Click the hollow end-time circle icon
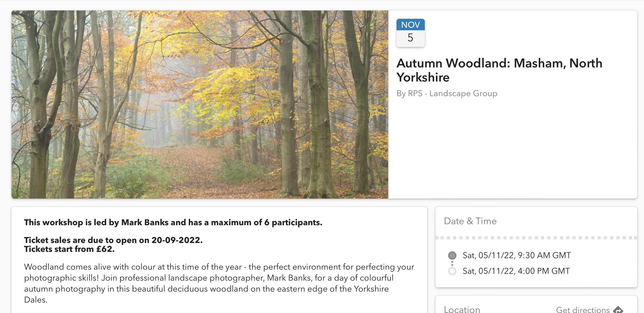 click(452, 271)
